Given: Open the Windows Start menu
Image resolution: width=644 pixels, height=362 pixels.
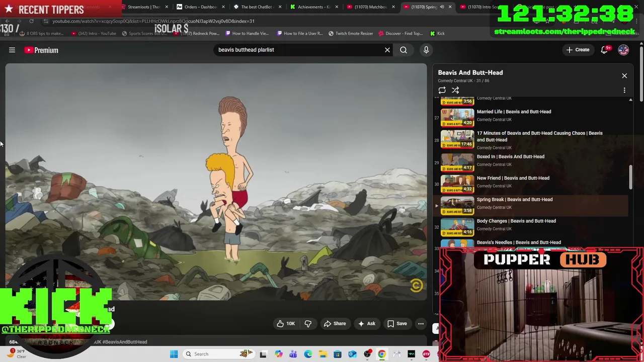Looking at the screenshot, I should coord(174,354).
